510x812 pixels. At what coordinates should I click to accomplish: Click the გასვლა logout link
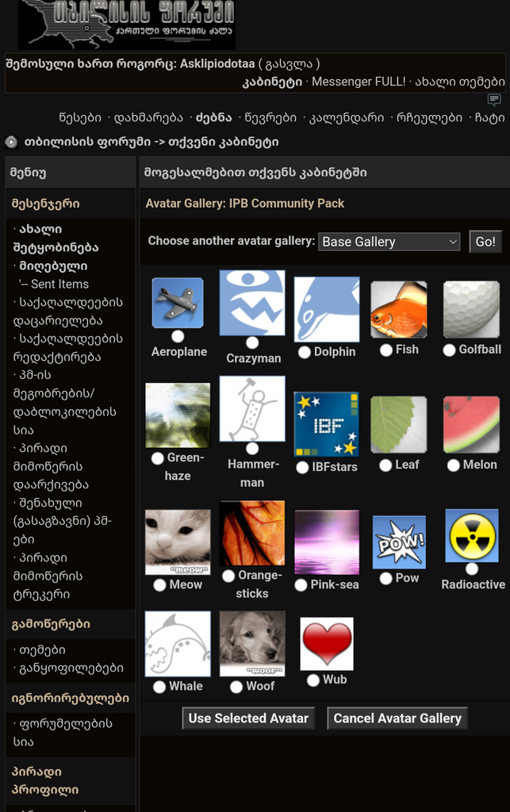point(289,64)
